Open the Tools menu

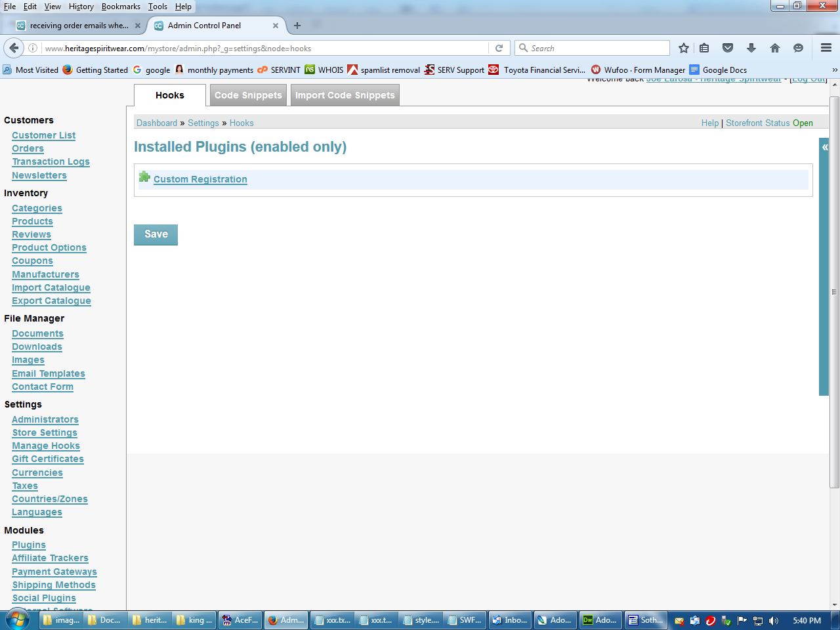click(157, 7)
